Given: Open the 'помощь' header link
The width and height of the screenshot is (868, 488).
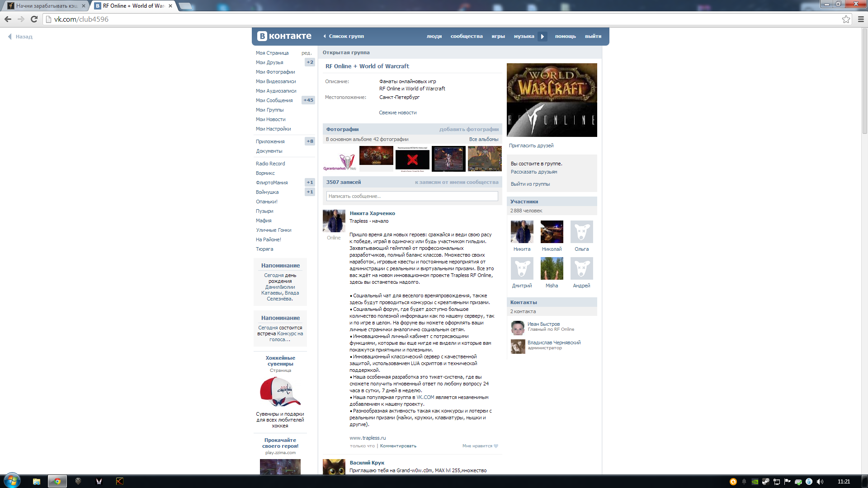Looking at the screenshot, I should [x=565, y=36].
